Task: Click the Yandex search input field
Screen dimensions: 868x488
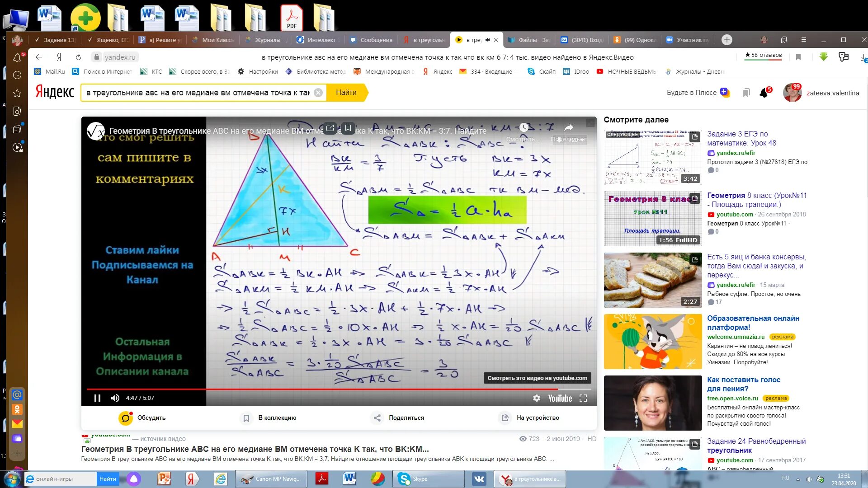Action: click(x=198, y=93)
